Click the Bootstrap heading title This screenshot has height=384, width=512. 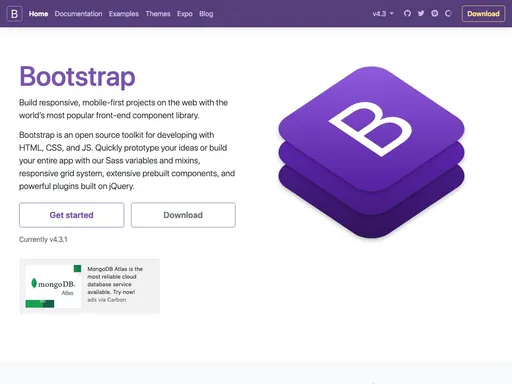77,77
